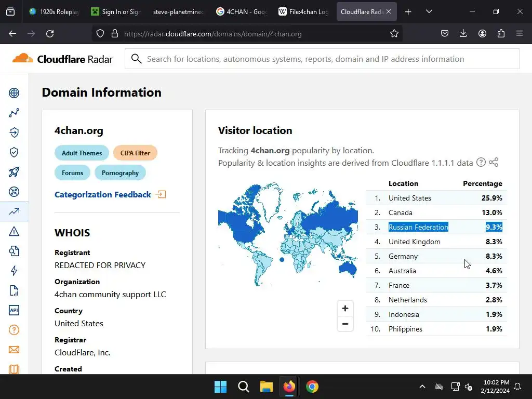The height and width of the screenshot is (399, 532).
Task: Click the rocket sidebar icon
Action: click(x=14, y=172)
